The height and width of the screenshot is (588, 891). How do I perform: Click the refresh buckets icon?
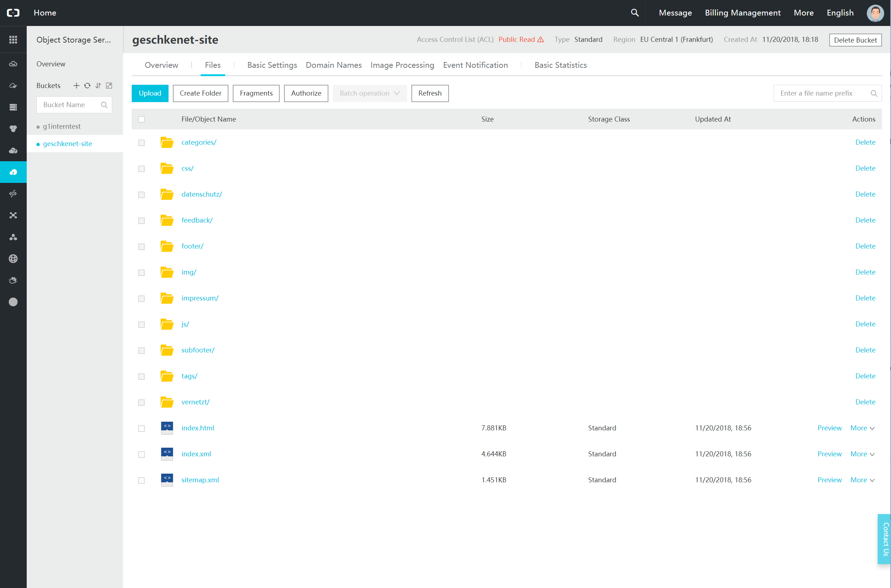(x=87, y=85)
